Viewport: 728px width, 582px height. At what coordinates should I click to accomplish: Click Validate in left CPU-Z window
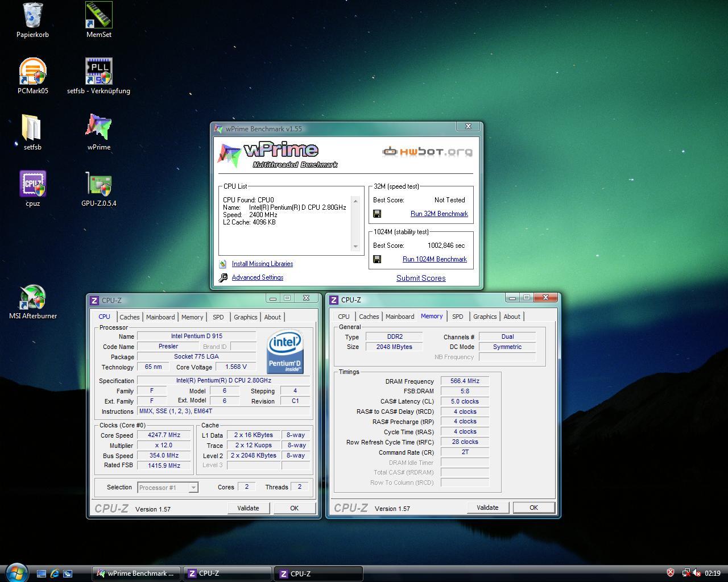248,508
